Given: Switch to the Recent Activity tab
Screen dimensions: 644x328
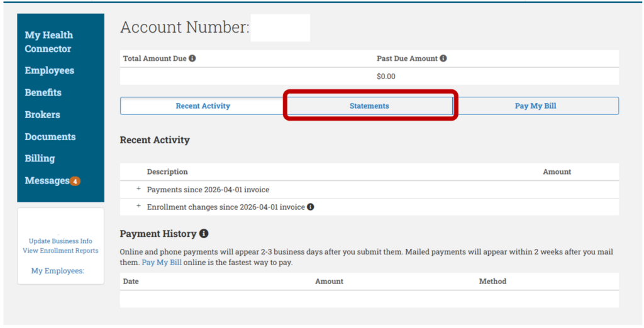Looking at the screenshot, I should pos(203,106).
